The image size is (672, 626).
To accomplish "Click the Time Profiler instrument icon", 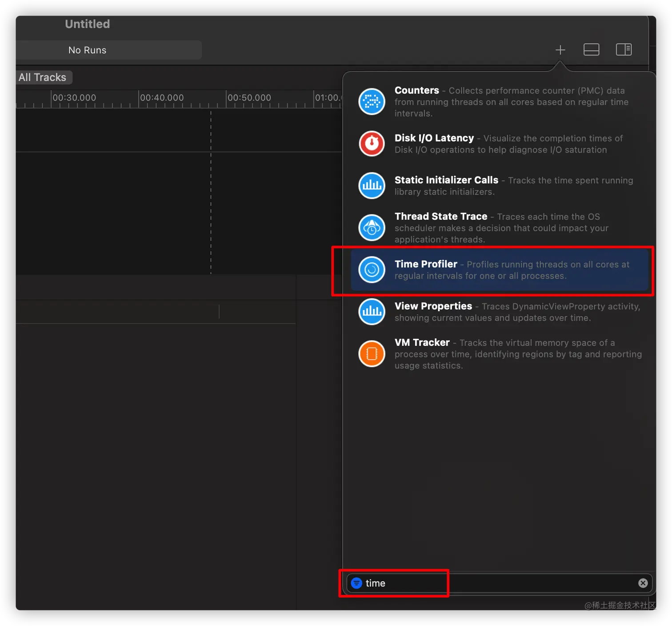I will pyautogui.click(x=372, y=269).
